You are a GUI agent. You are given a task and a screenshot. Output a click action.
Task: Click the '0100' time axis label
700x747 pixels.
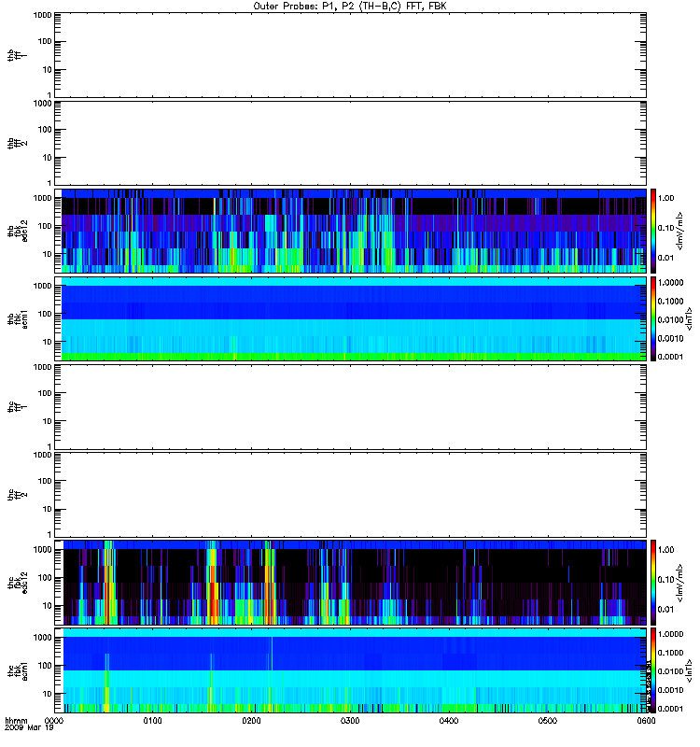152,721
